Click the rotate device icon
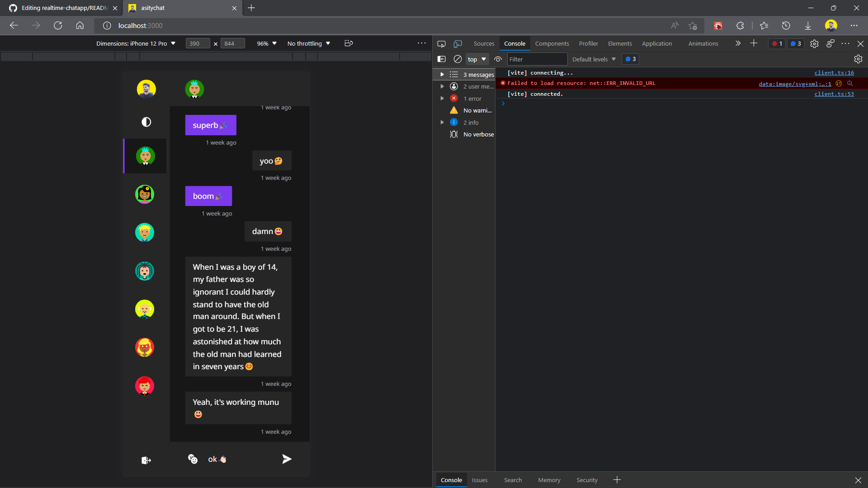The image size is (868, 488). point(349,43)
